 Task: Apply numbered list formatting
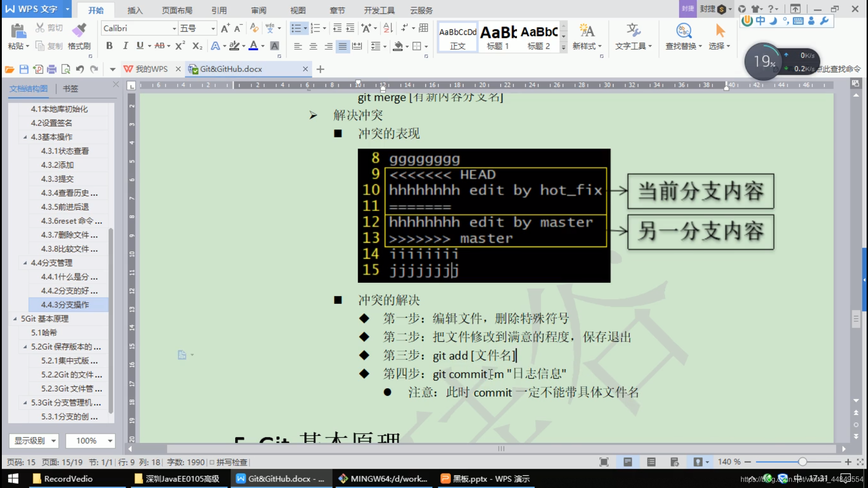tap(316, 28)
